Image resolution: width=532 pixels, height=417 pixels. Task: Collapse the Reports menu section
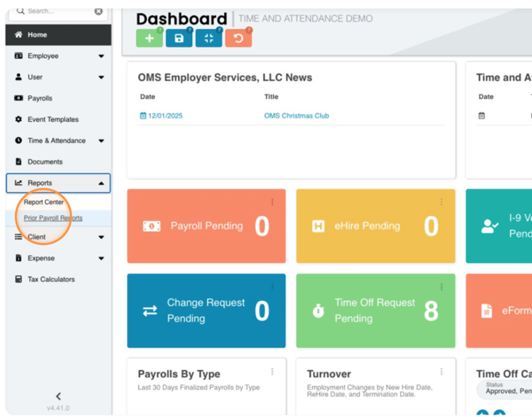tap(101, 183)
